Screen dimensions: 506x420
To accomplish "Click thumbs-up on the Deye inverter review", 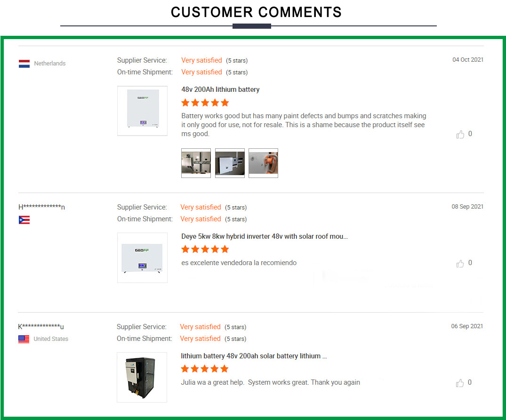I will pyautogui.click(x=460, y=264).
